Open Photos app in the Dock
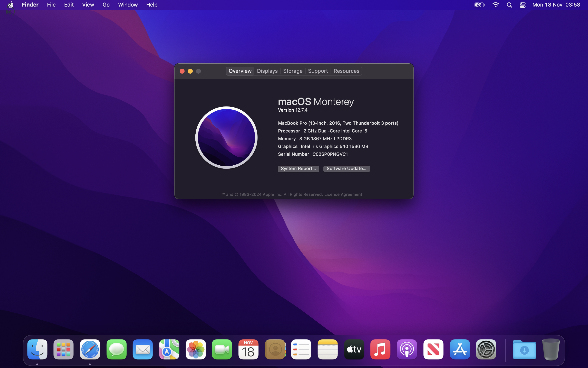This screenshot has width=588, height=368. coord(196,349)
